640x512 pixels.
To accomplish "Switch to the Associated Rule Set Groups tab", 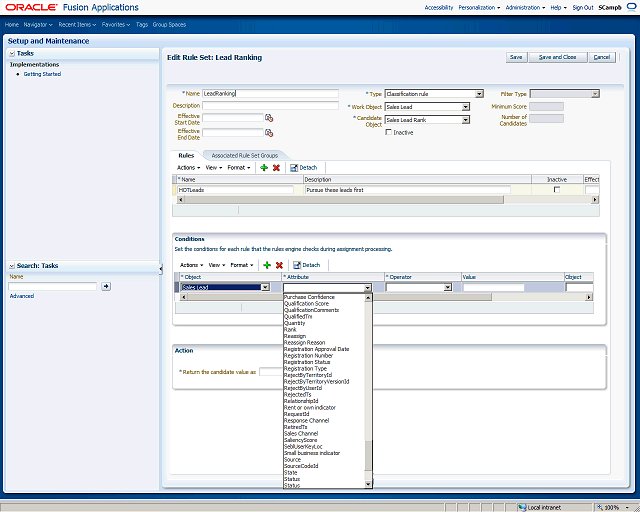I will point(244,156).
